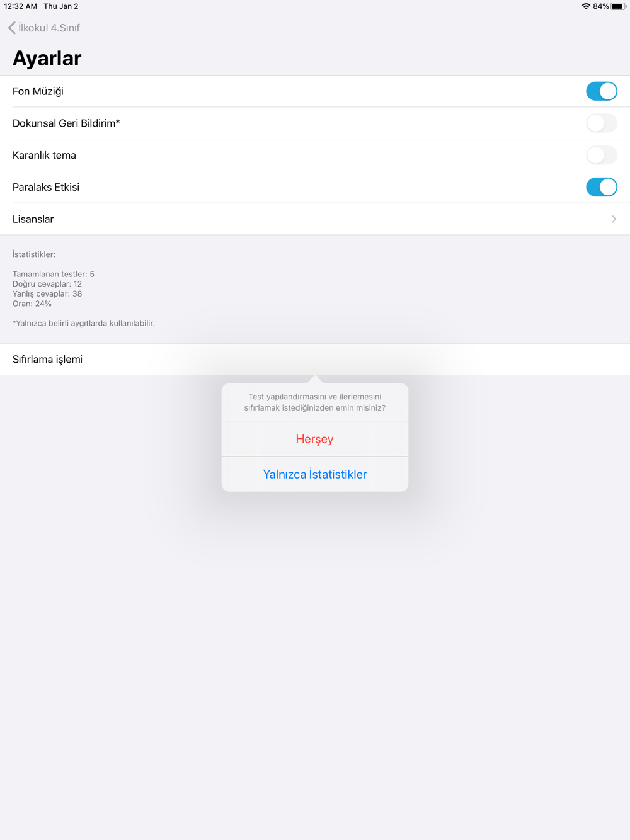Viewport: 630px width, 840px height.
Task: Tap the back chevron arrow icon
Action: coord(11,28)
